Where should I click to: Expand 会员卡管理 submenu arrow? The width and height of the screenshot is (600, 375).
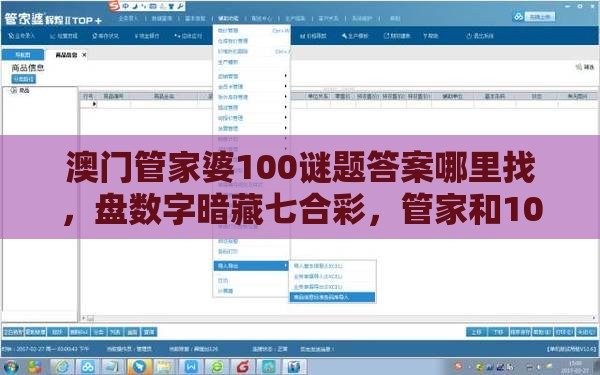coord(285,86)
